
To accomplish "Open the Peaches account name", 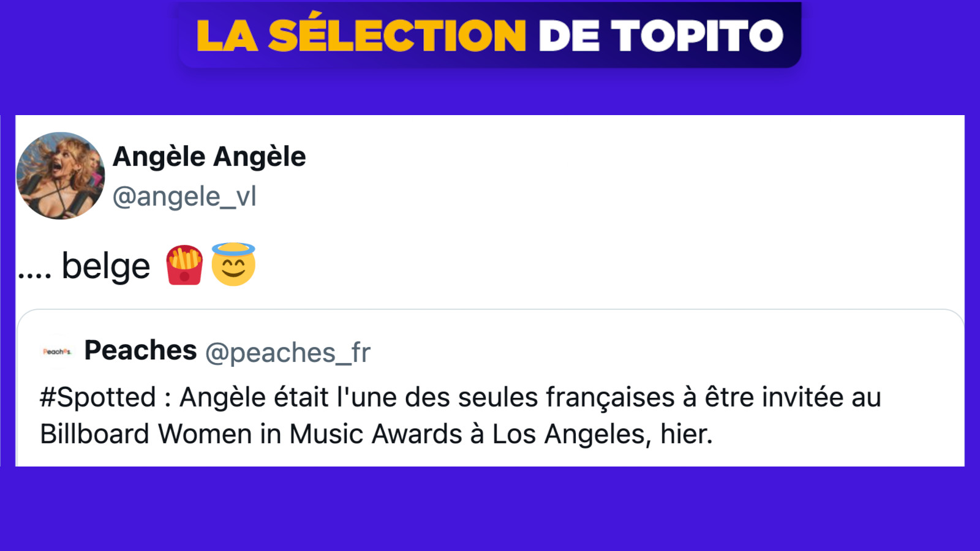I will click(140, 351).
